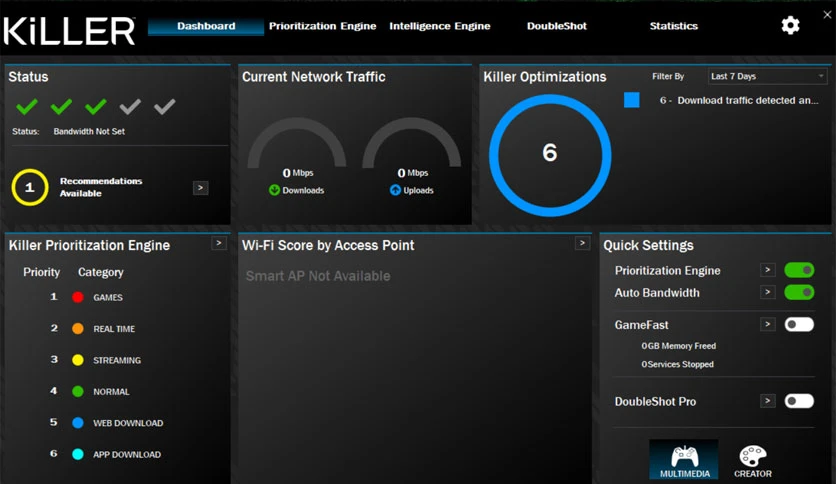836x484 pixels.
Task: Click the red GAMES priority dot
Action: click(x=78, y=297)
